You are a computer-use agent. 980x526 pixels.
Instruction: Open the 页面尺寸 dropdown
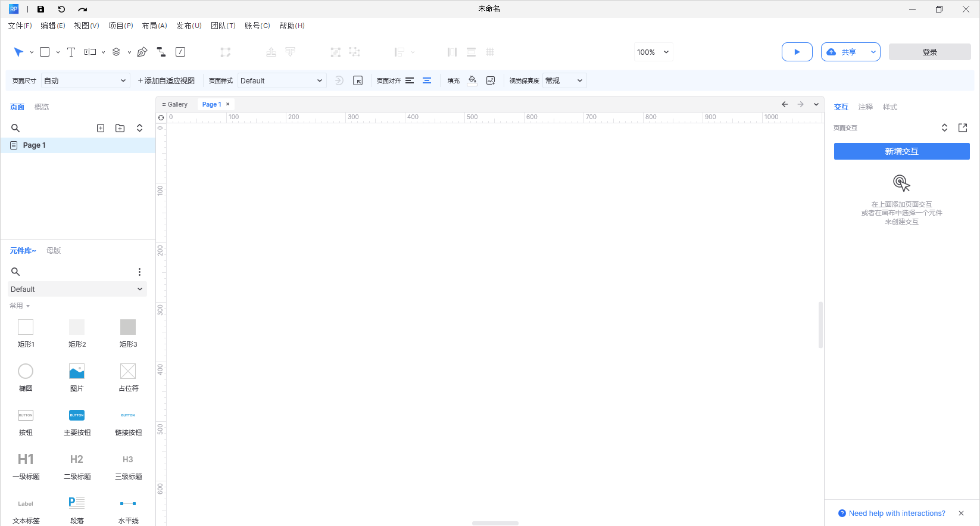tap(85, 81)
